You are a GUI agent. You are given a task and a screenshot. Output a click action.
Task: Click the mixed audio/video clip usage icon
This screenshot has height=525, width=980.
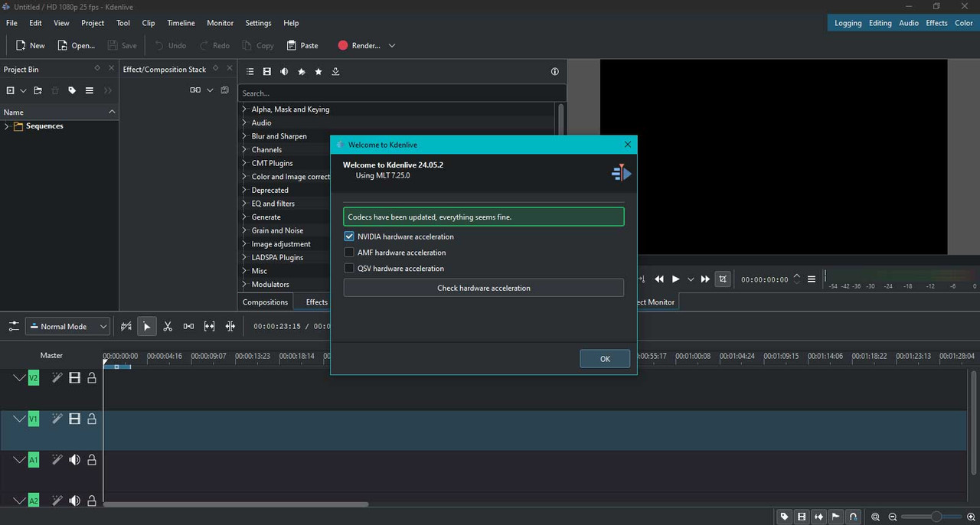[126, 326]
